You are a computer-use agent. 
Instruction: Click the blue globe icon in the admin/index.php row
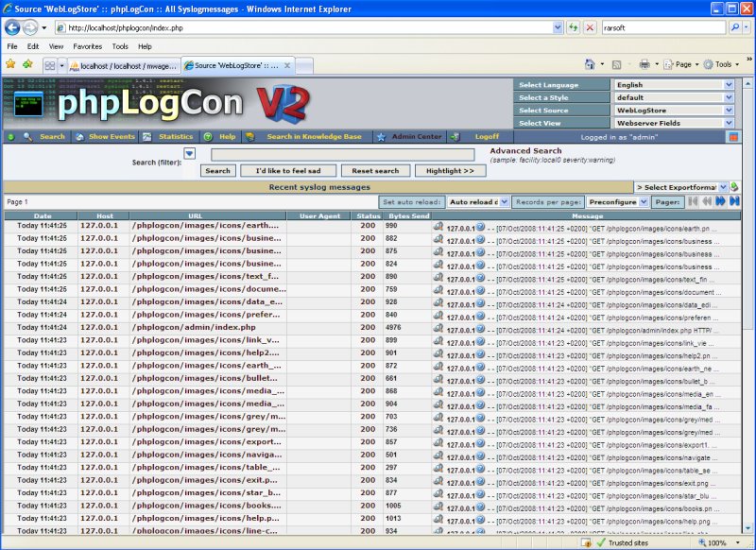(480, 328)
